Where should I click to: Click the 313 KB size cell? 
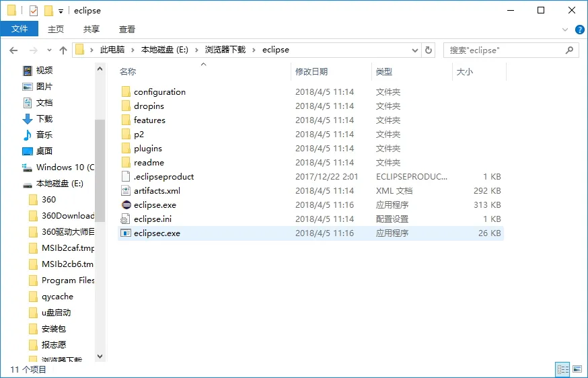coord(487,204)
